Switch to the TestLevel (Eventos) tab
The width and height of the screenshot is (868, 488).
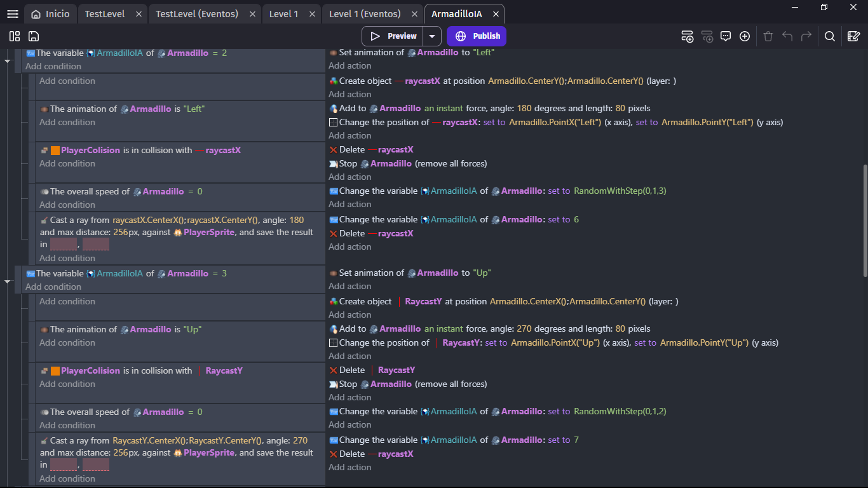pos(197,14)
